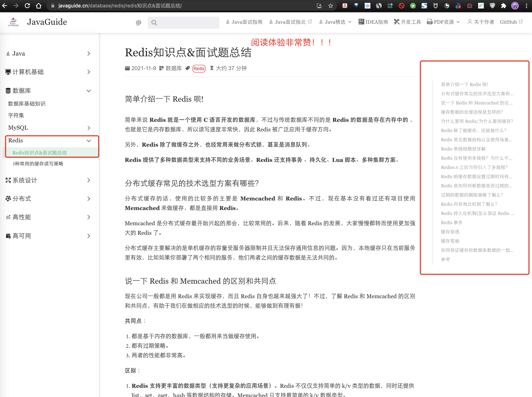
Task: Open the orange figure extension icon
Action: coord(345,6)
